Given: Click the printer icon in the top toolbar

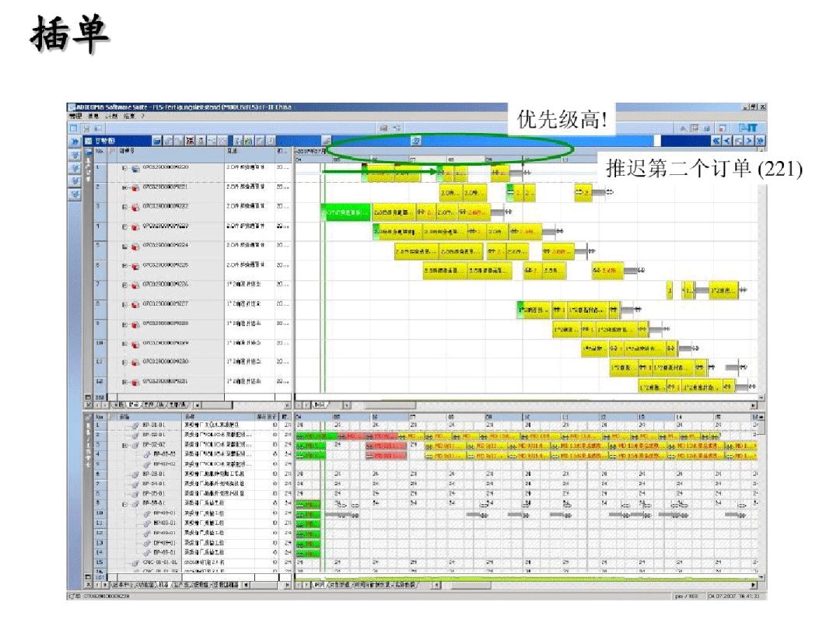Looking at the screenshot, I should [x=383, y=128].
